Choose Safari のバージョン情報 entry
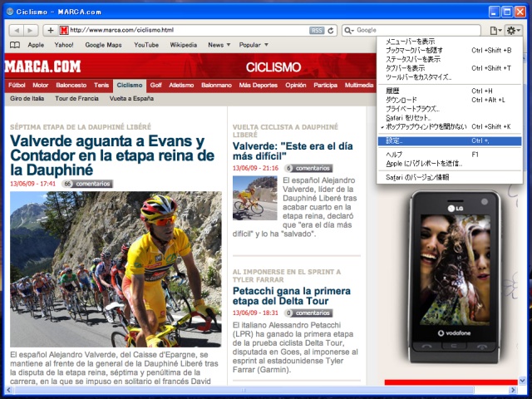This screenshot has height=399, width=532. coord(450,177)
